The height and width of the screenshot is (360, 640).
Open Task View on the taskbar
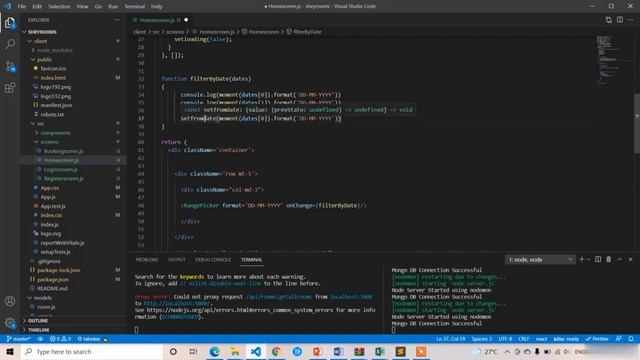click(x=193, y=351)
